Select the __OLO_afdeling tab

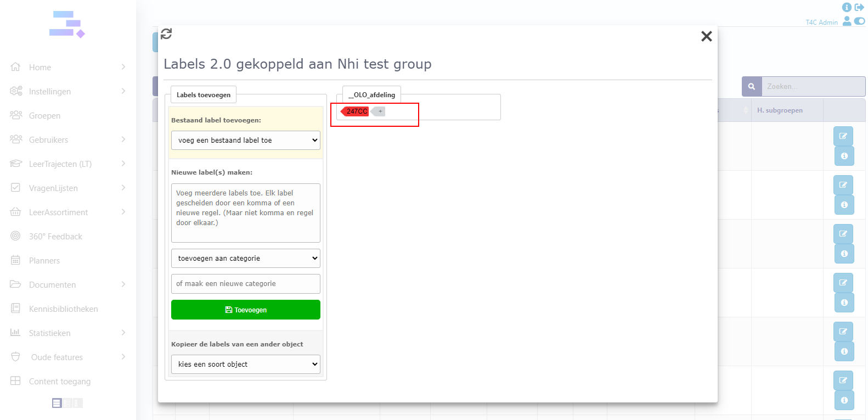click(371, 95)
